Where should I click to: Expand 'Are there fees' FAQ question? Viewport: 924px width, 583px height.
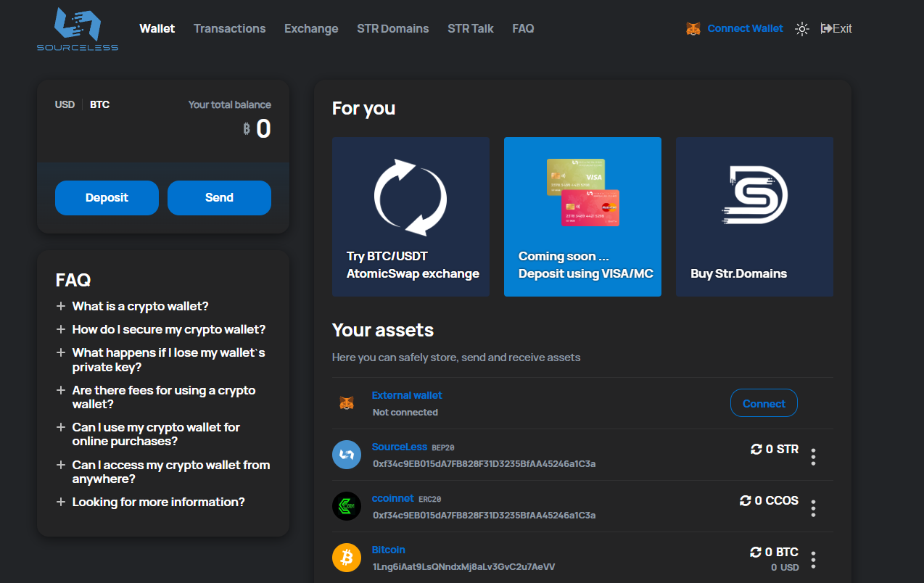(156, 397)
